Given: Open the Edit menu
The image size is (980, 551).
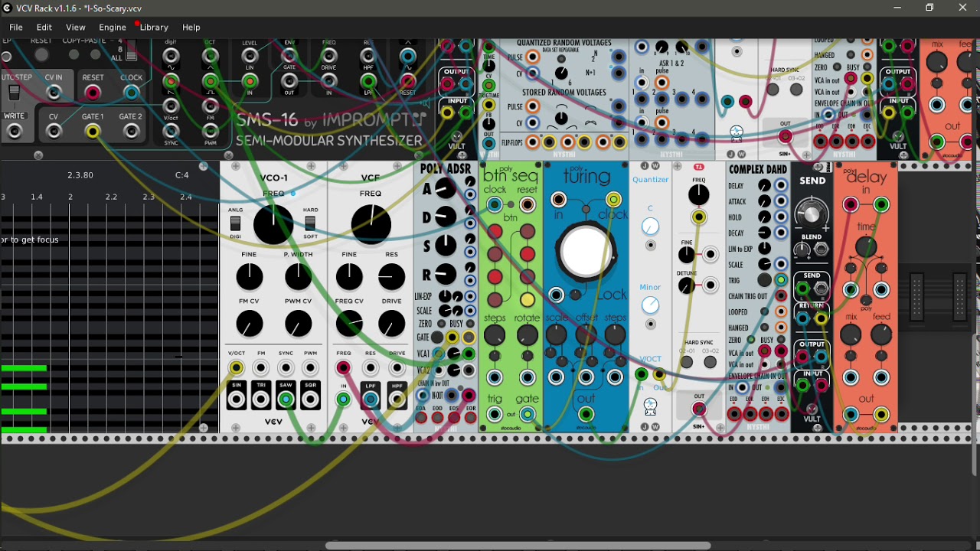Looking at the screenshot, I should click(44, 28).
